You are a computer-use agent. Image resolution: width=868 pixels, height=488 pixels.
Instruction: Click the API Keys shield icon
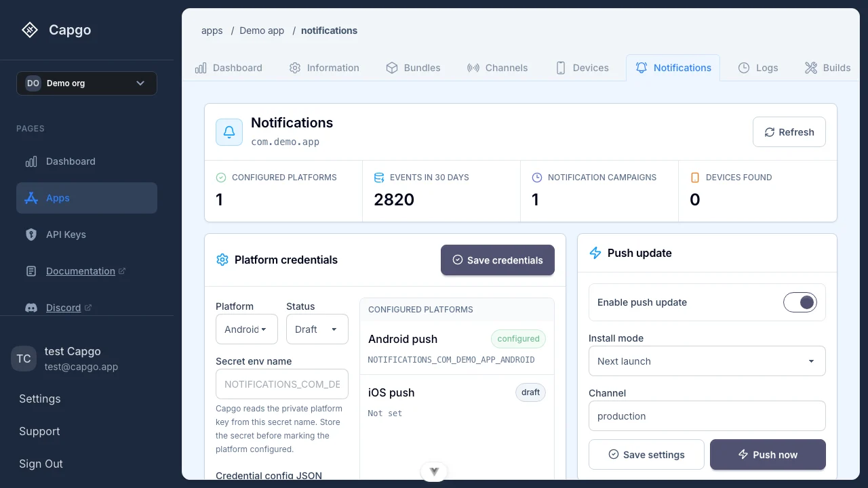(31, 235)
